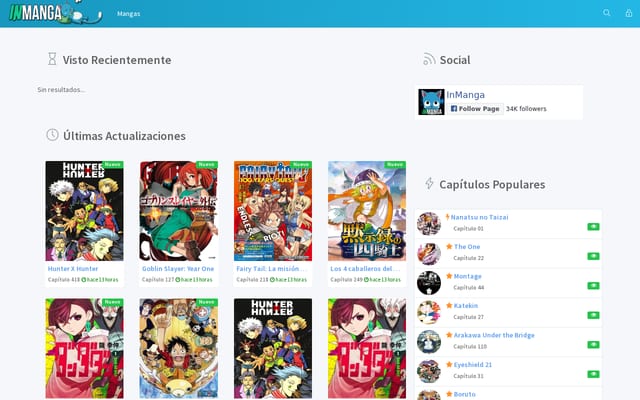Click the Katekin round avatar
This screenshot has width=640, height=400.
(429, 312)
